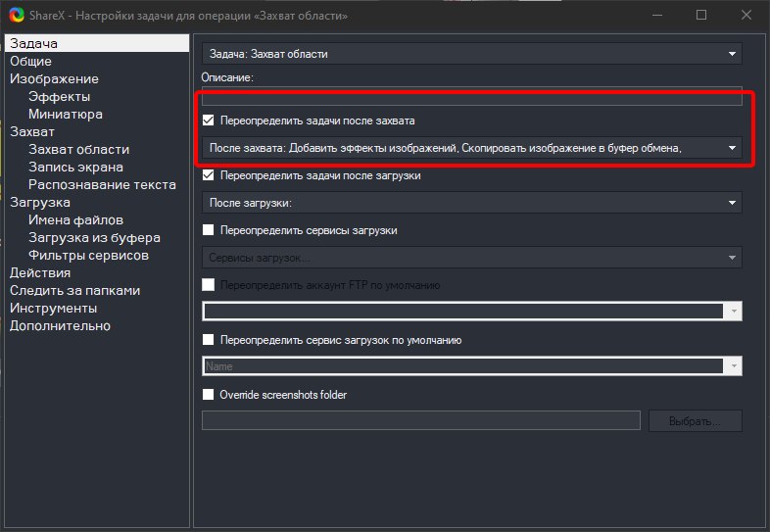Screen dimensions: 770x532
Task: Open the Изображение settings section
Action: (x=54, y=78)
